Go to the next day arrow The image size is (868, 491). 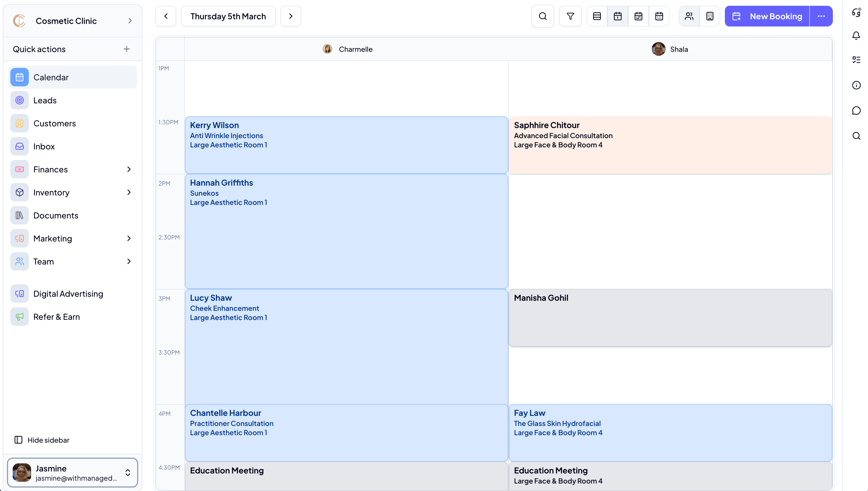click(291, 16)
